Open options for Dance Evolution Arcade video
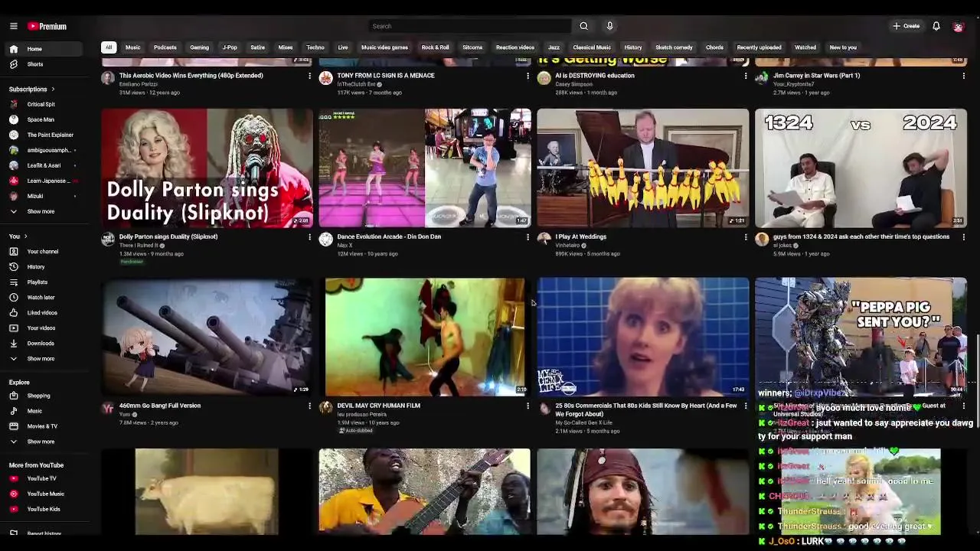Image resolution: width=980 pixels, height=551 pixels. coord(528,237)
